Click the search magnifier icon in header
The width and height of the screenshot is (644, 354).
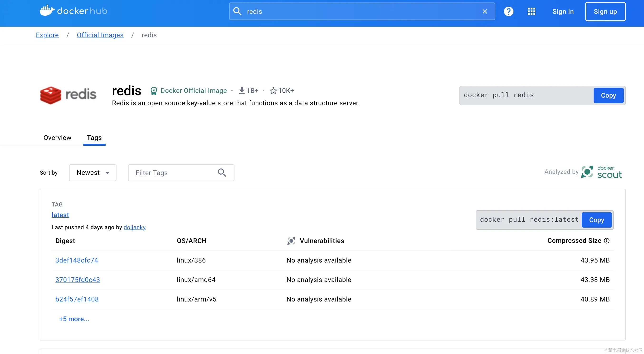coord(237,11)
